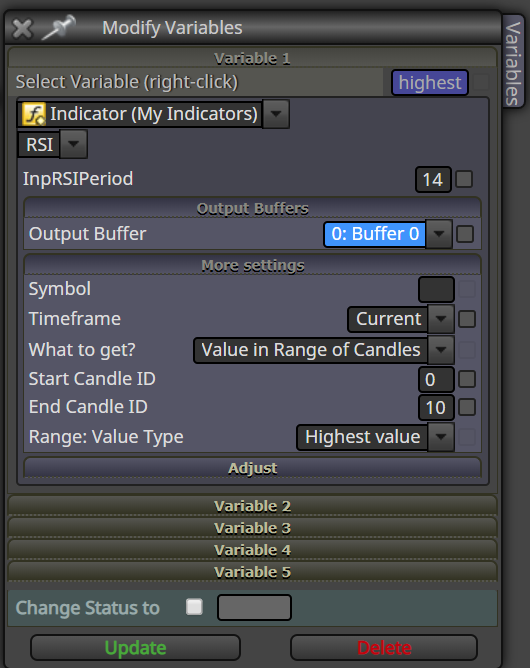The height and width of the screenshot is (668, 530).
Task: Toggle checkbox beside Timeframe
Action: tap(467, 319)
